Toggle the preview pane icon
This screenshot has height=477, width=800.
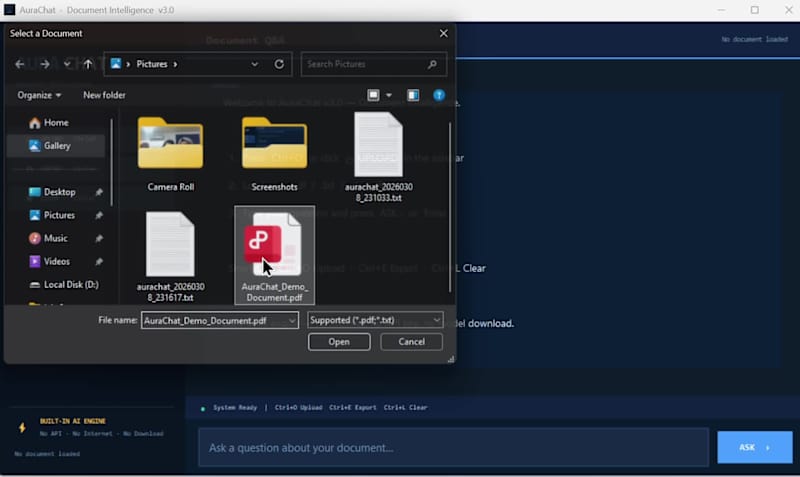tap(413, 95)
